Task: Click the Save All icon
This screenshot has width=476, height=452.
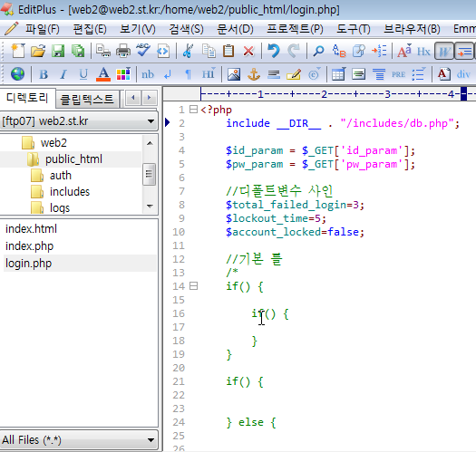Action: coord(78,51)
